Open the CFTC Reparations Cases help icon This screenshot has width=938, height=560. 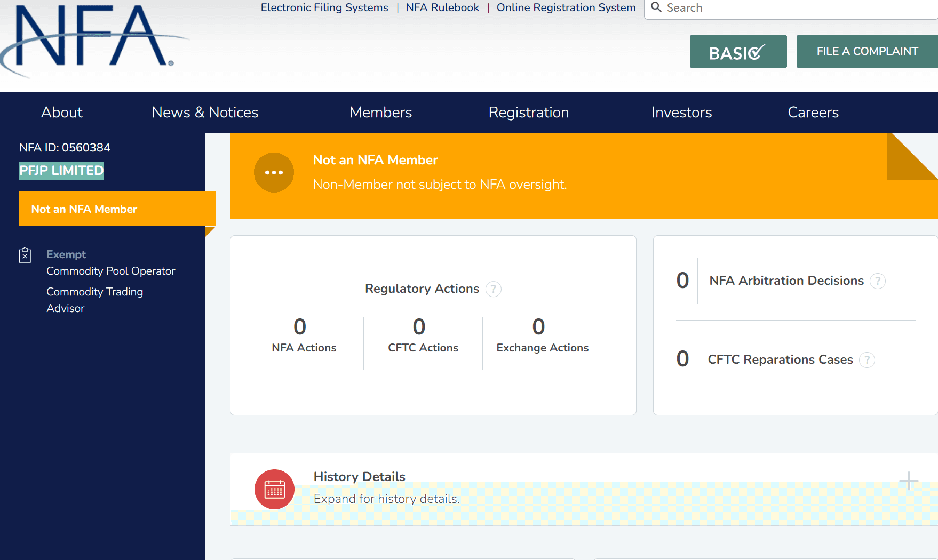click(x=867, y=360)
